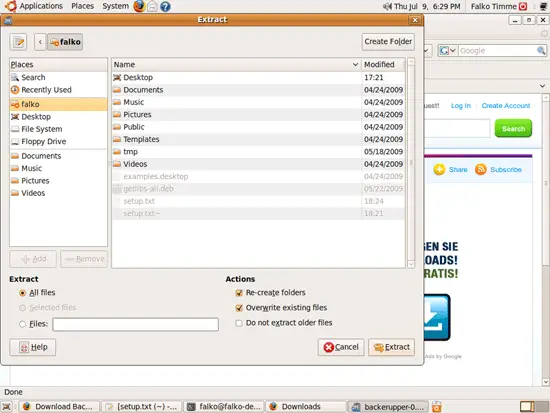Open search engine dropdown in Firefox

[448, 51]
